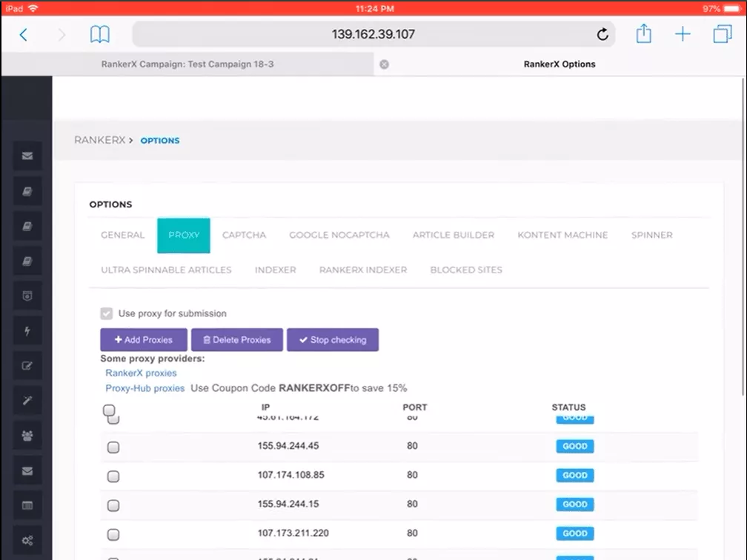Open the KONTENT MACHINE options tab
Image resolution: width=747 pixels, height=560 pixels.
click(x=562, y=235)
